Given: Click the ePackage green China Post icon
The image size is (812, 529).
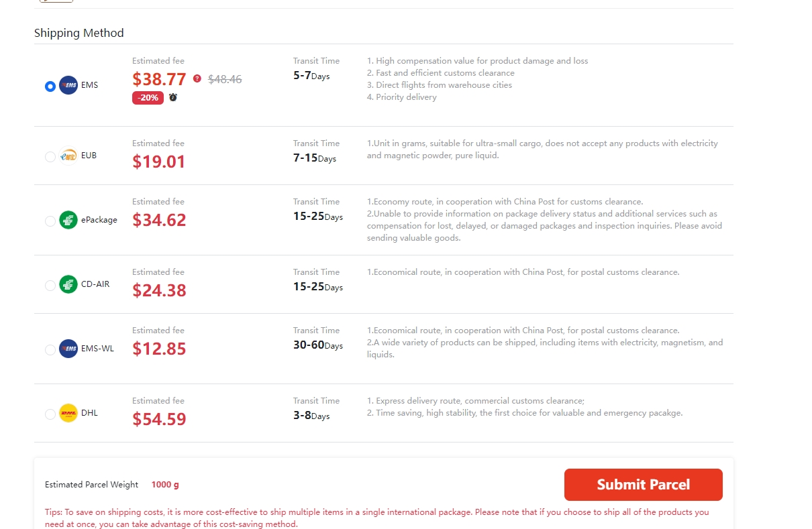Looking at the screenshot, I should point(68,220).
